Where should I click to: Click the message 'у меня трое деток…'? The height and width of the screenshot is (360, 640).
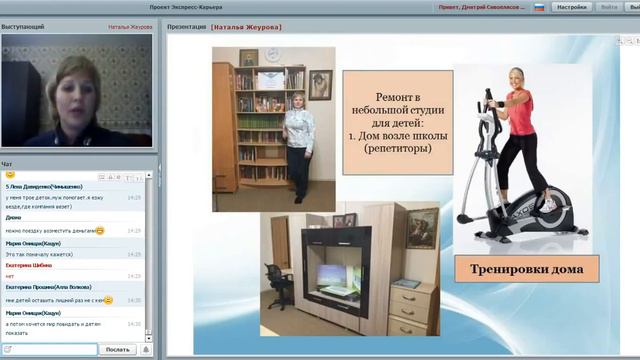click(55, 202)
